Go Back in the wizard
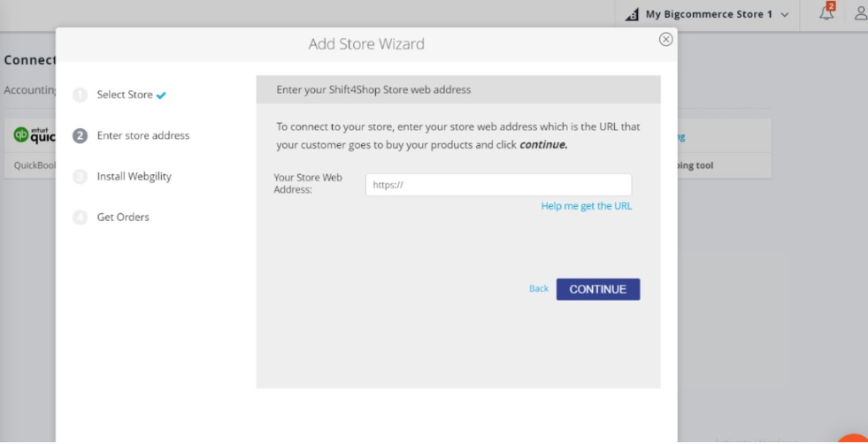The width and height of the screenshot is (868, 444). point(539,288)
